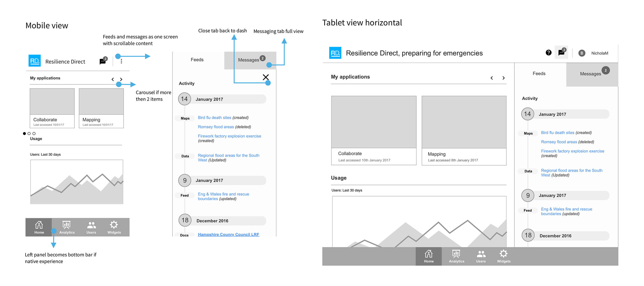Image resolution: width=644 pixels, height=286 pixels.
Task: Close the mobile feeds panel with X
Action: pos(266,77)
